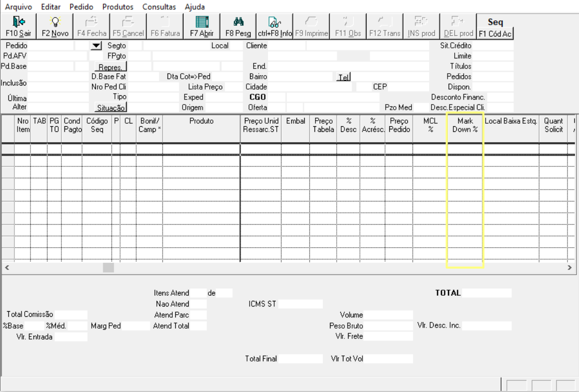Open the Arquivo menu
Image resolution: width=579 pixels, height=392 pixels.
tap(19, 7)
